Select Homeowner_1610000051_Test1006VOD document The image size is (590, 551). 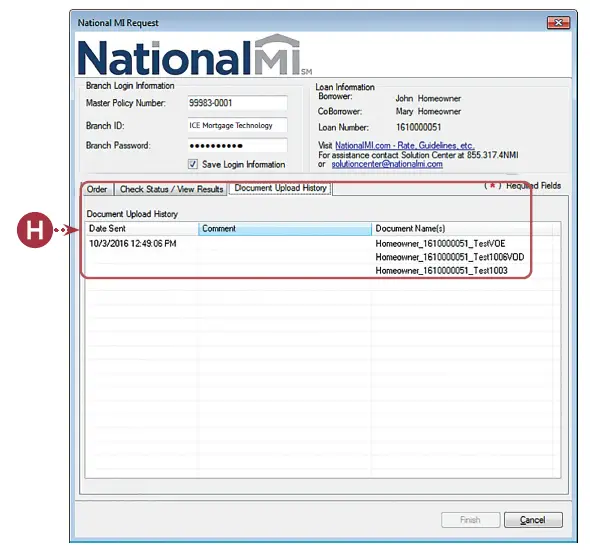coord(450,257)
